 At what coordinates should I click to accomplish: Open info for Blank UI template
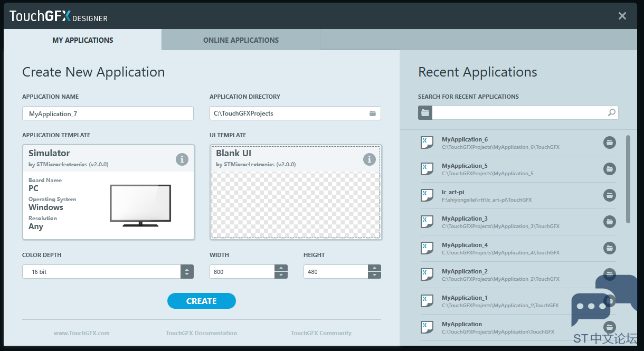[x=370, y=159]
